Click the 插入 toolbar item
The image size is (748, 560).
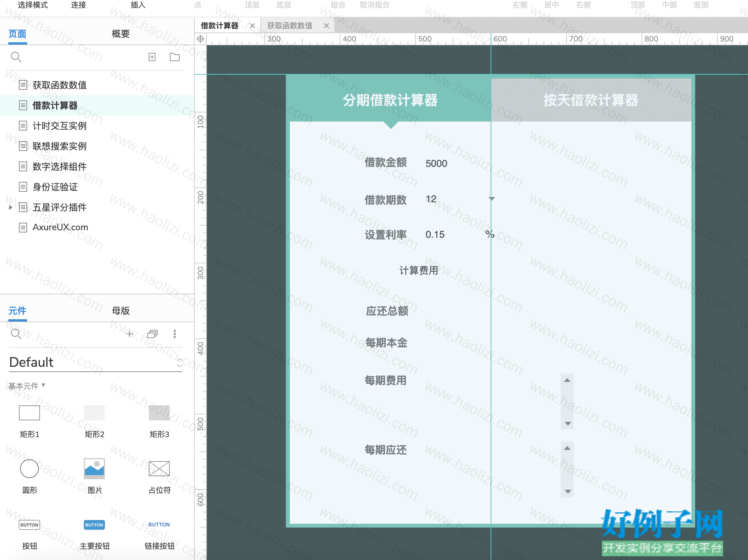pyautogui.click(x=138, y=5)
